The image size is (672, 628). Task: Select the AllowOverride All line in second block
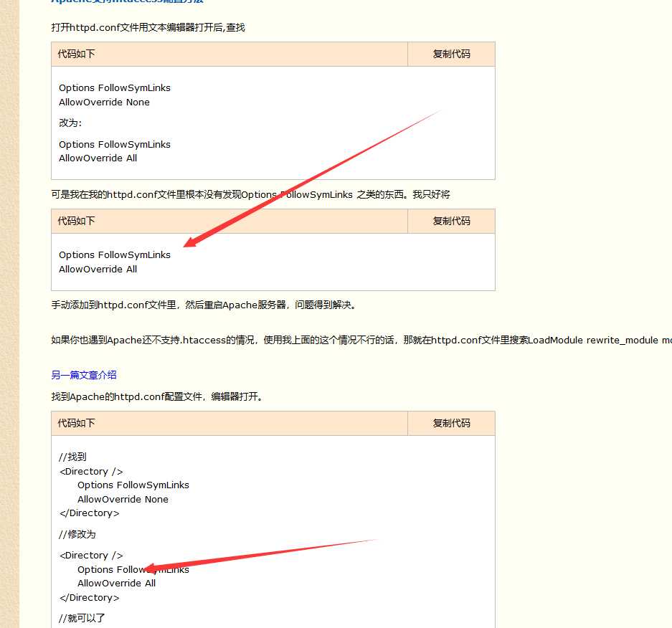click(x=98, y=269)
